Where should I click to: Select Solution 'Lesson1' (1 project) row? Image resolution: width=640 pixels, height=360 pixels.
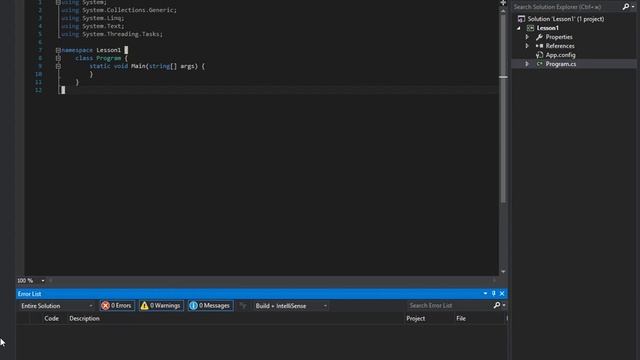click(566, 19)
